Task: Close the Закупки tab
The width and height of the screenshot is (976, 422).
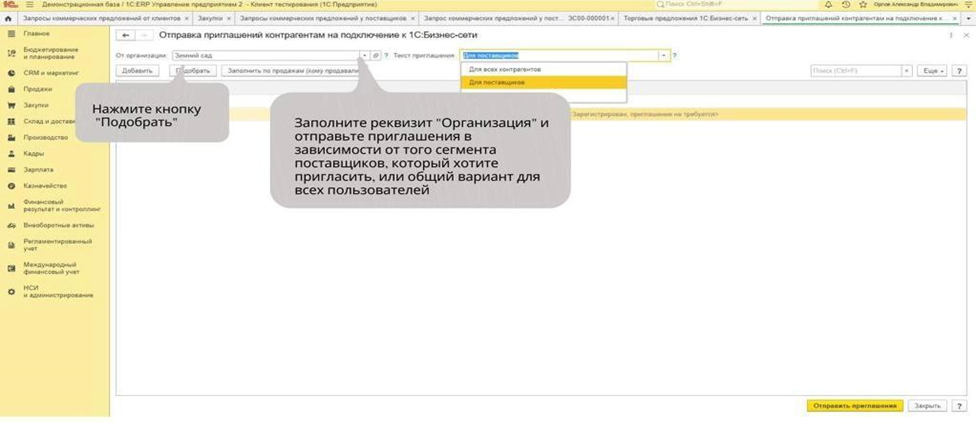Action: 228,19
